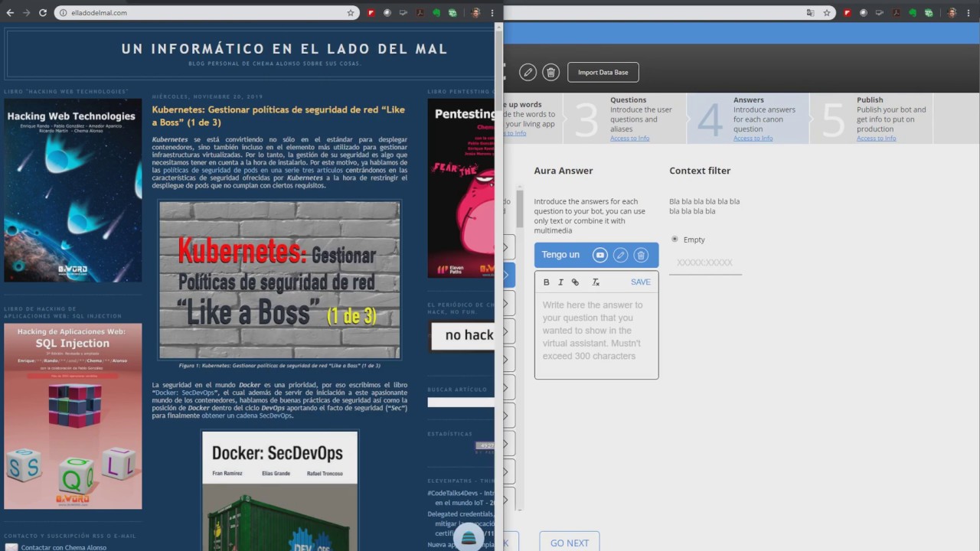Follow the tres artículos link in the blog post

pos(322,170)
